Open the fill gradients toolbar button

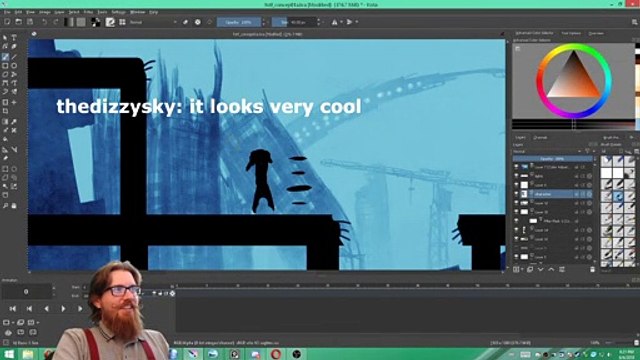(x=69, y=22)
